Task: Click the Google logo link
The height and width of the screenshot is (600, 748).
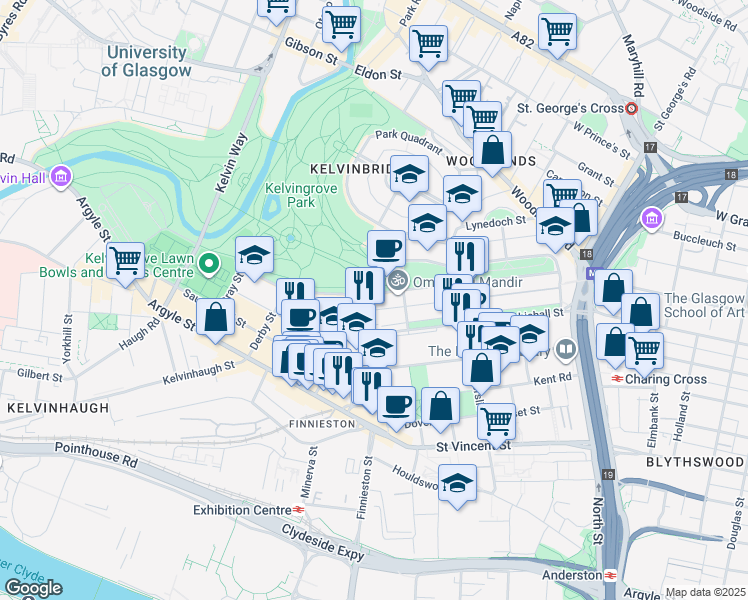Action: 33,588
